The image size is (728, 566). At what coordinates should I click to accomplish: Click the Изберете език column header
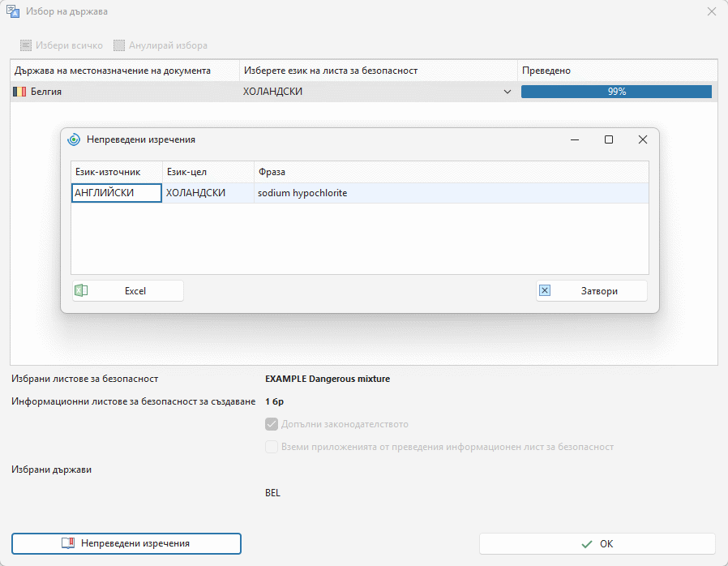[379, 71]
